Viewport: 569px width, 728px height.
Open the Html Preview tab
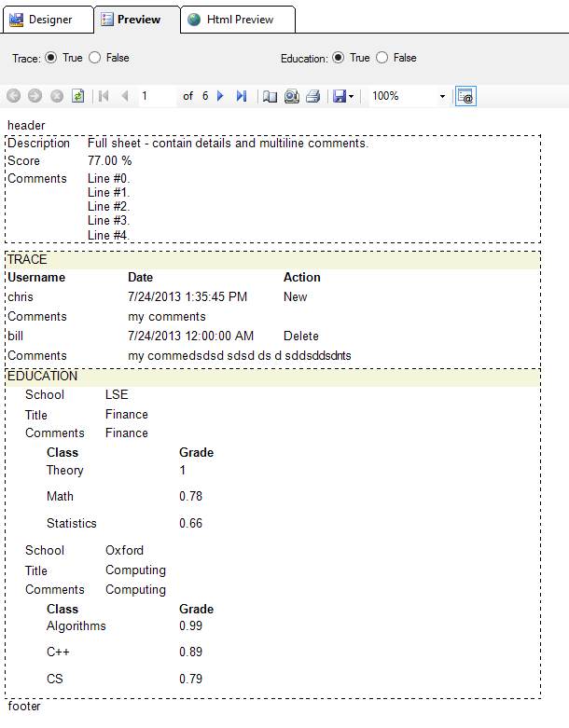(x=240, y=20)
